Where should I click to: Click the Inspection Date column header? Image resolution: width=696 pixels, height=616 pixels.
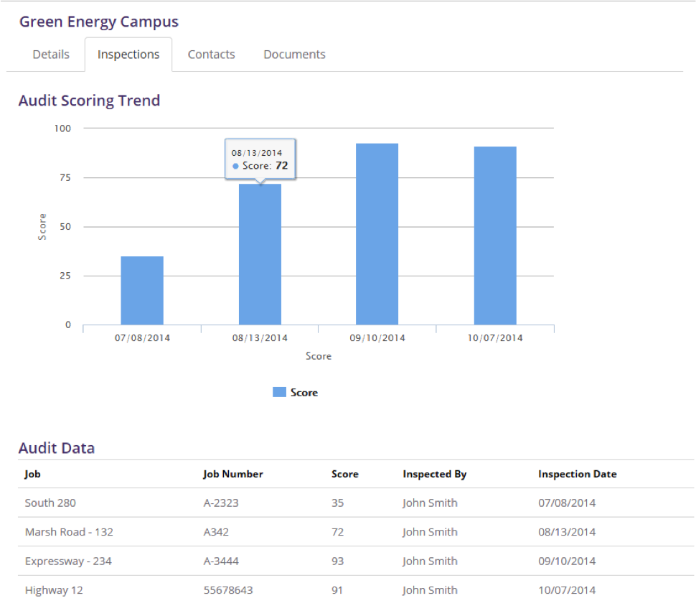tap(578, 474)
